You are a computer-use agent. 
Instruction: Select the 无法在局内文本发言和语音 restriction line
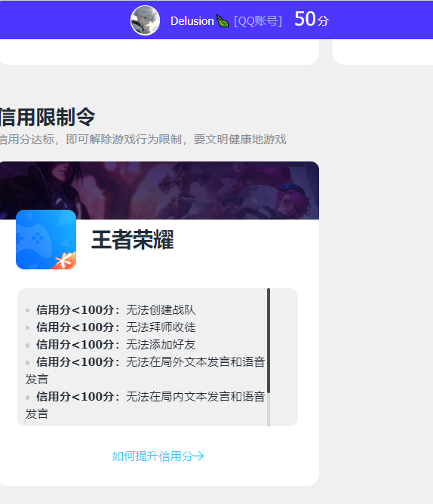click(146, 405)
